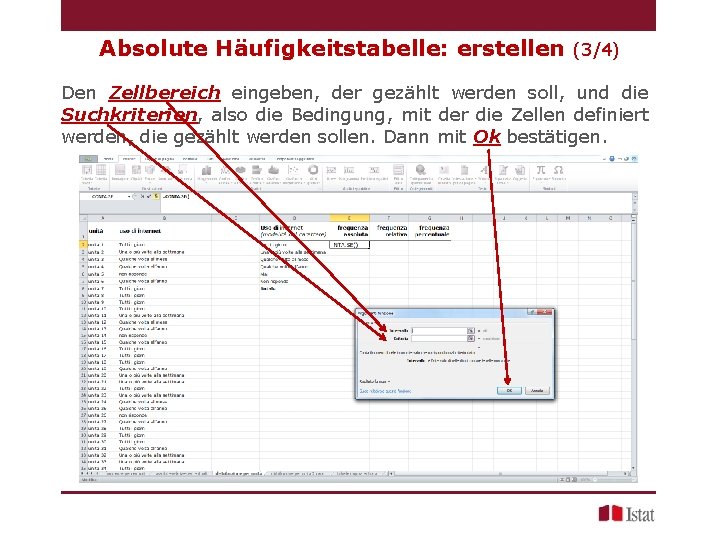Click the Excel help icon at top right
720x540 pixels.
coord(612,158)
